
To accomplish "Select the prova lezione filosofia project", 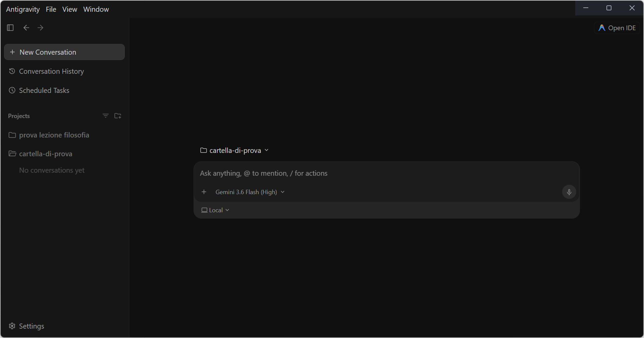I will tap(64, 135).
